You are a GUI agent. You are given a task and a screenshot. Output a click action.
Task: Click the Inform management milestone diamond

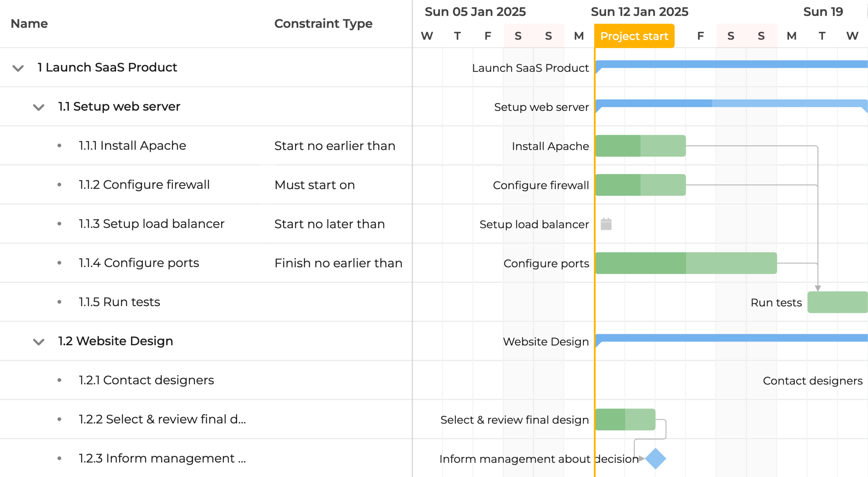click(655, 458)
